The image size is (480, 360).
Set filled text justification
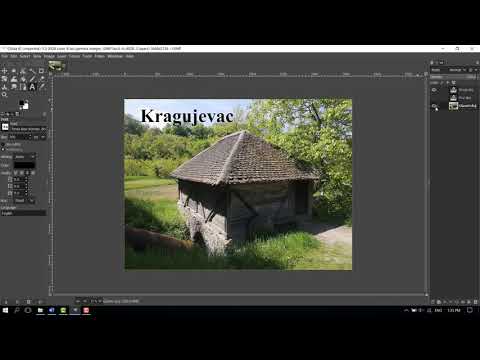(x=33, y=173)
